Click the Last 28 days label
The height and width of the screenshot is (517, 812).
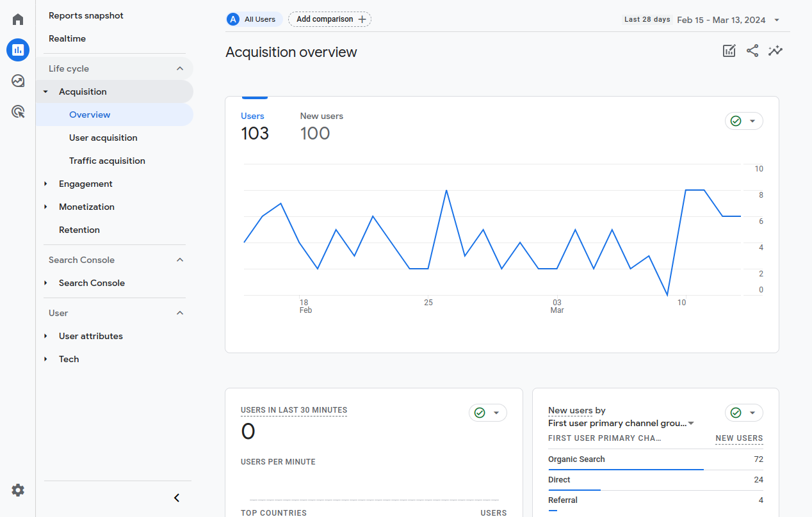pyautogui.click(x=647, y=19)
